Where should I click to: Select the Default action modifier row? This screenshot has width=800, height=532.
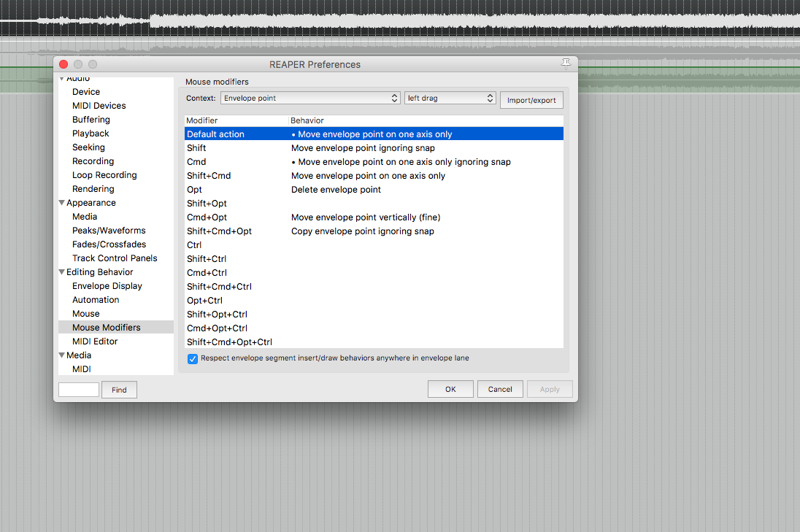(374, 134)
